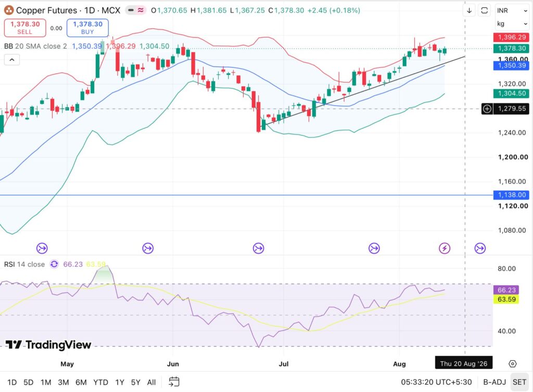Click the 1,396.29 upper band price label
Image resolution: width=533 pixels, height=392 pixels.
click(512, 37)
